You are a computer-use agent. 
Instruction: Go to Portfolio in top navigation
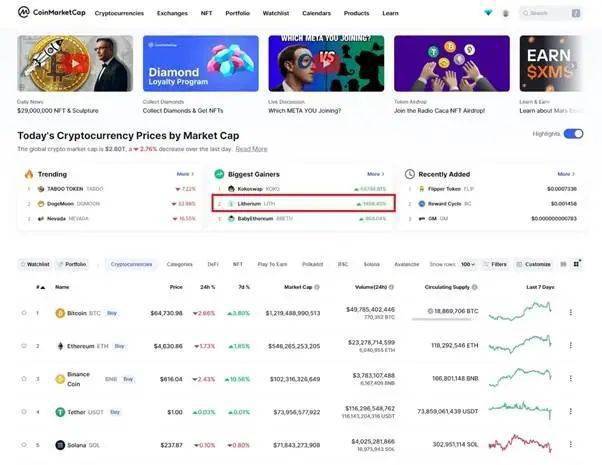point(237,13)
